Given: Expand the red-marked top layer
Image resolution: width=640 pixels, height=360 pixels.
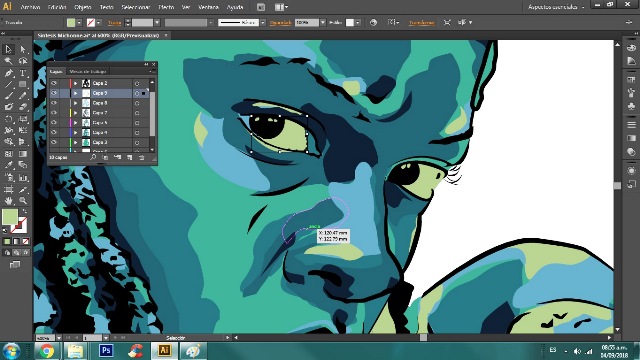Looking at the screenshot, I should click(76, 83).
